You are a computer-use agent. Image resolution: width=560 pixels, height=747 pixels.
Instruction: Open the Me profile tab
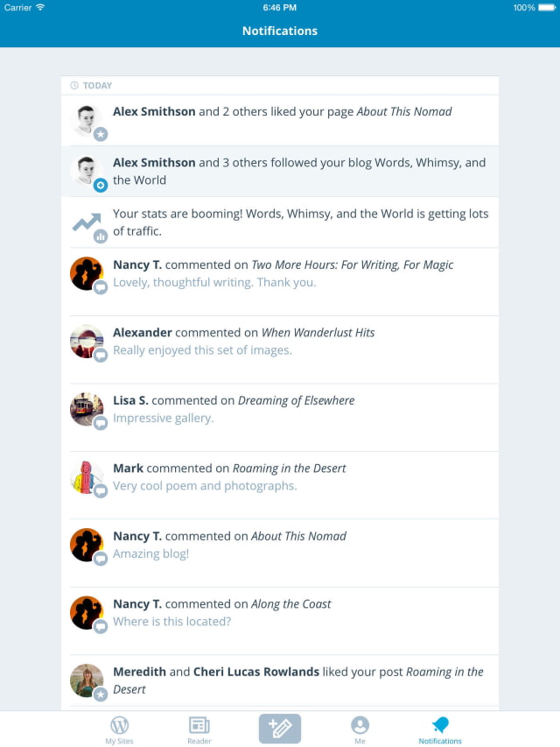click(x=360, y=729)
